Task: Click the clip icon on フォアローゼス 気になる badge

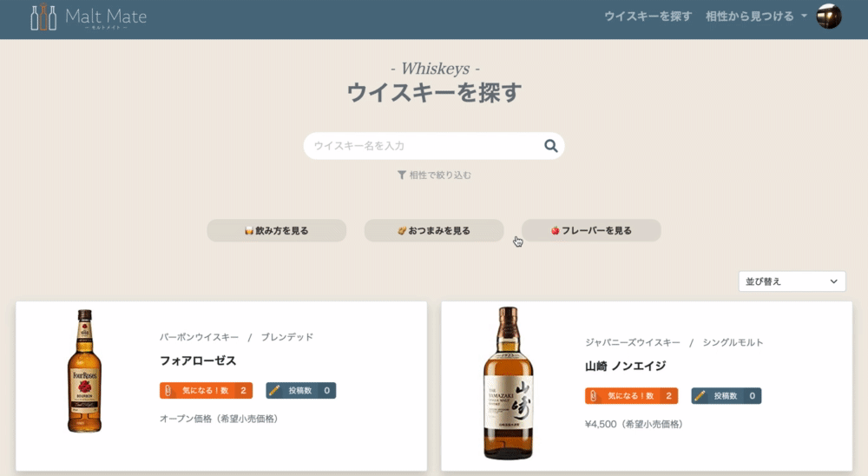Action: tap(168, 391)
